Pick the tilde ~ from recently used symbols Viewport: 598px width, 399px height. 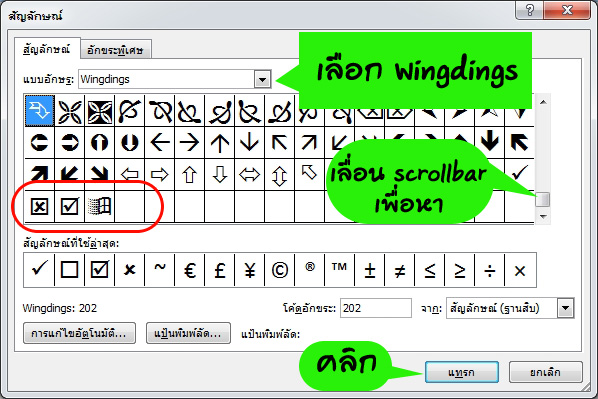[x=160, y=270]
